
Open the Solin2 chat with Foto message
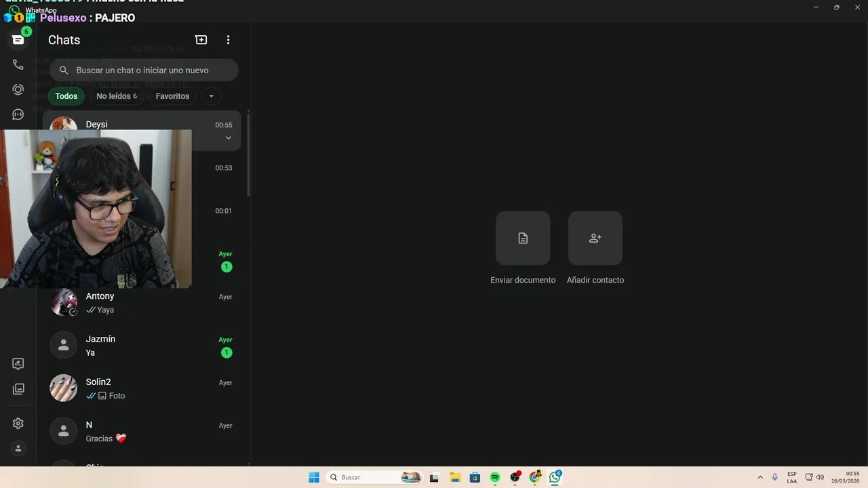point(142,388)
